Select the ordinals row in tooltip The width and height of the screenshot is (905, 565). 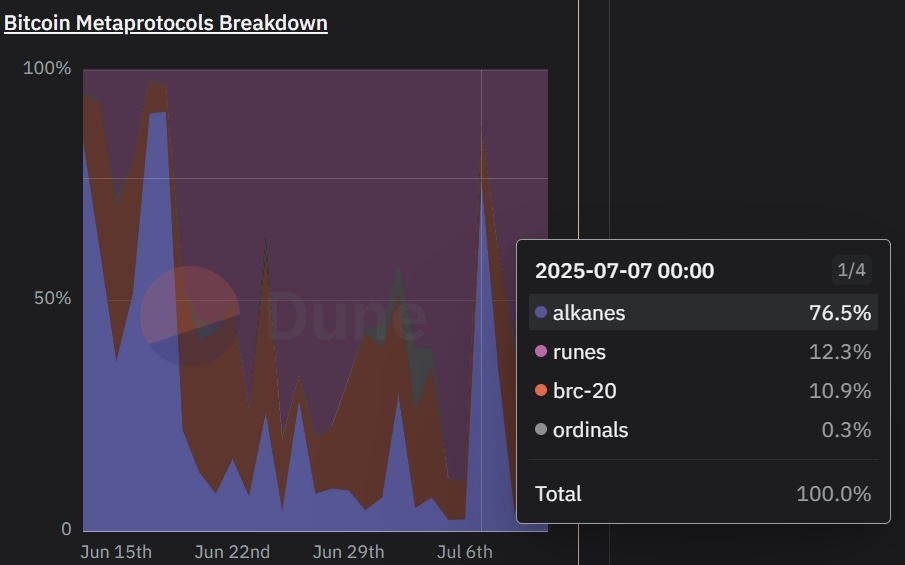[x=703, y=429]
